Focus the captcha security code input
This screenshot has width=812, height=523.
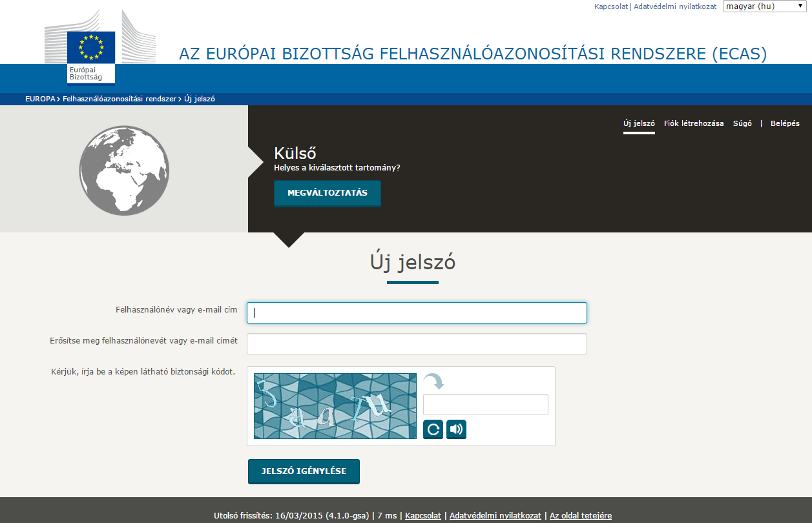click(486, 404)
